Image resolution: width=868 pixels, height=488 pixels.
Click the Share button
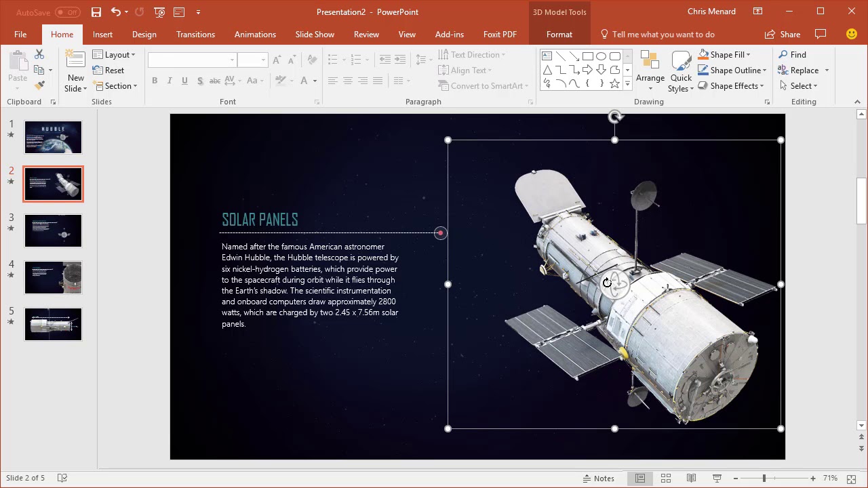coord(783,35)
